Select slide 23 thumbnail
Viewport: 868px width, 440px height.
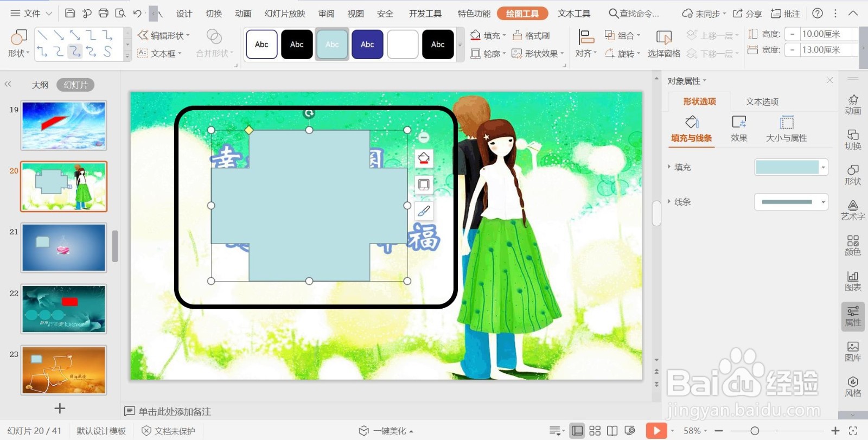(63, 370)
